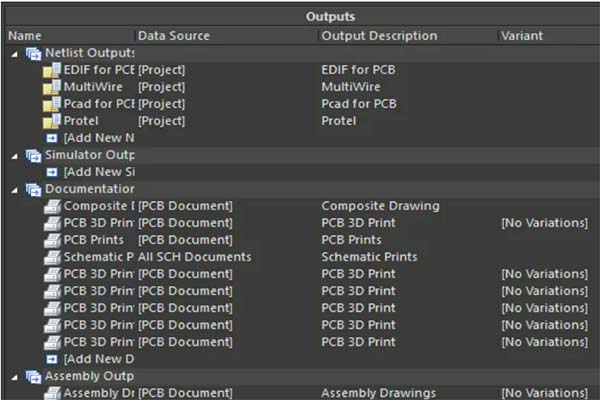The image size is (600, 400).
Task: Click the Assembly Drawings output icon
Action: [x=52, y=393]
